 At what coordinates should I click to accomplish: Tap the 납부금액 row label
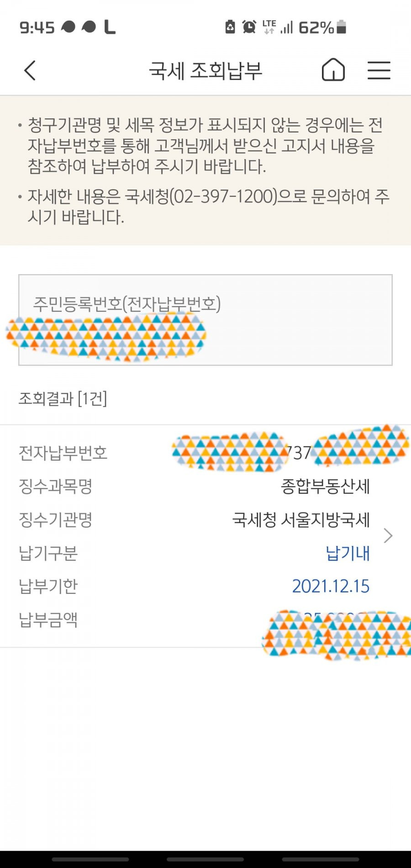[48, 619]
